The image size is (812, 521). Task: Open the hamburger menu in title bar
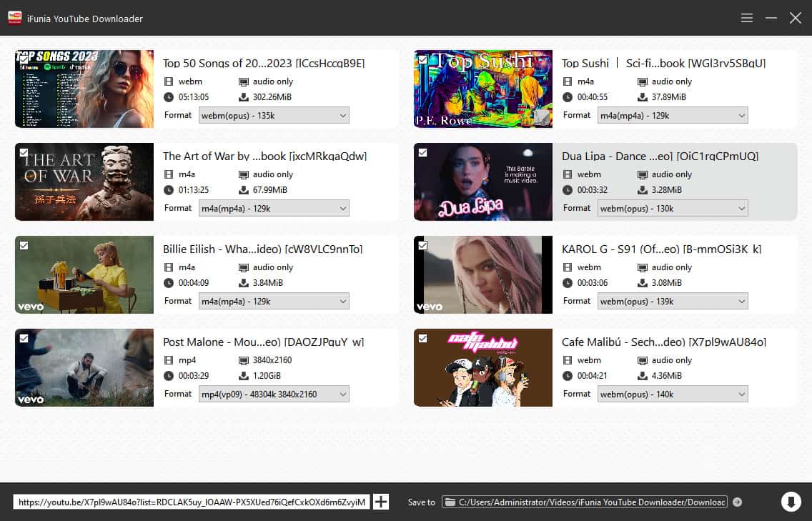coord(747,18)
